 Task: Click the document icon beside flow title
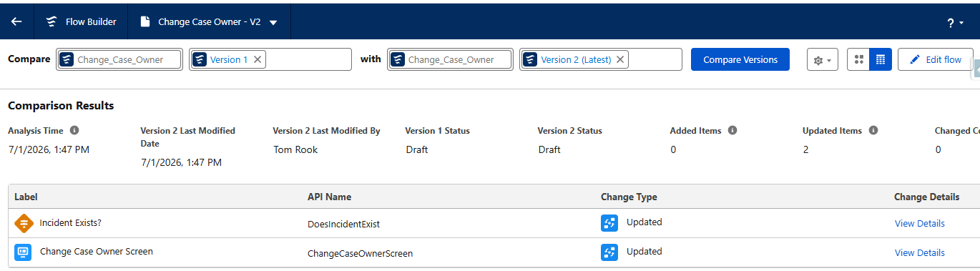tap(145, 21)
